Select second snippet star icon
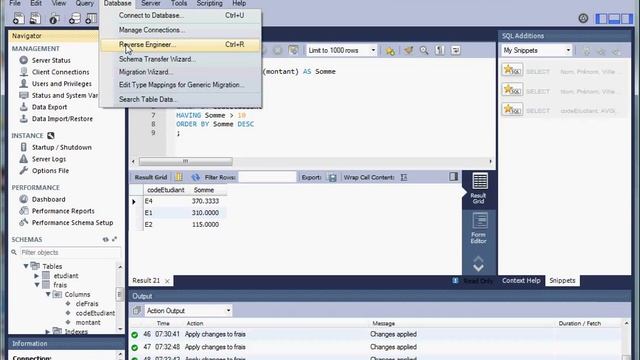This screenshot has width=640, height=360. pyautogui.click(x=512, y=89)
